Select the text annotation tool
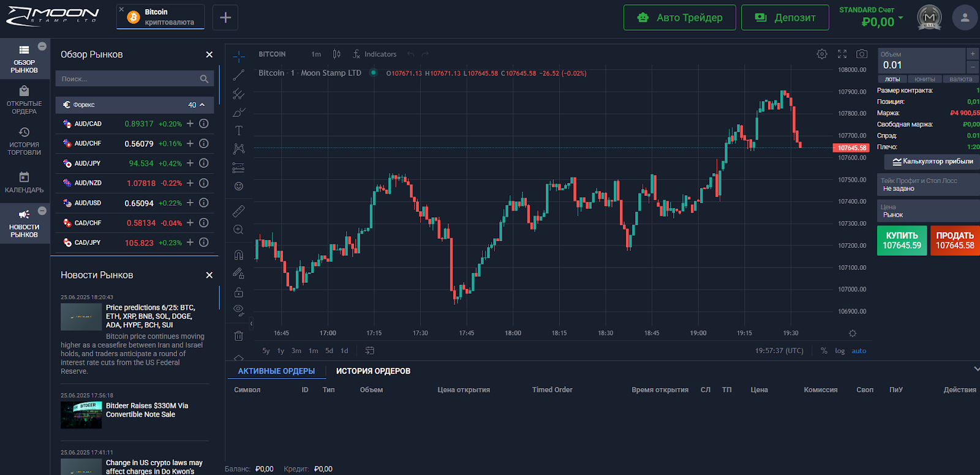Screen dimensions: 980x475 tap(239, 130)
